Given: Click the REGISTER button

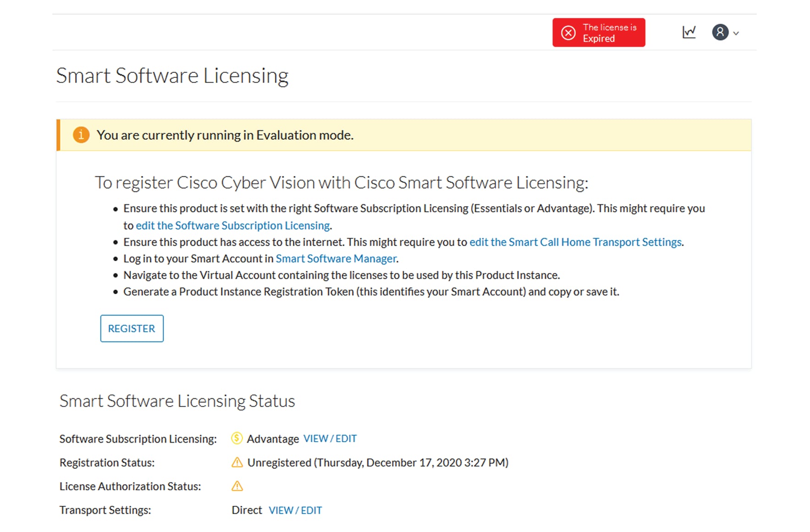Looking at the screenshot, I should (132, 328).
